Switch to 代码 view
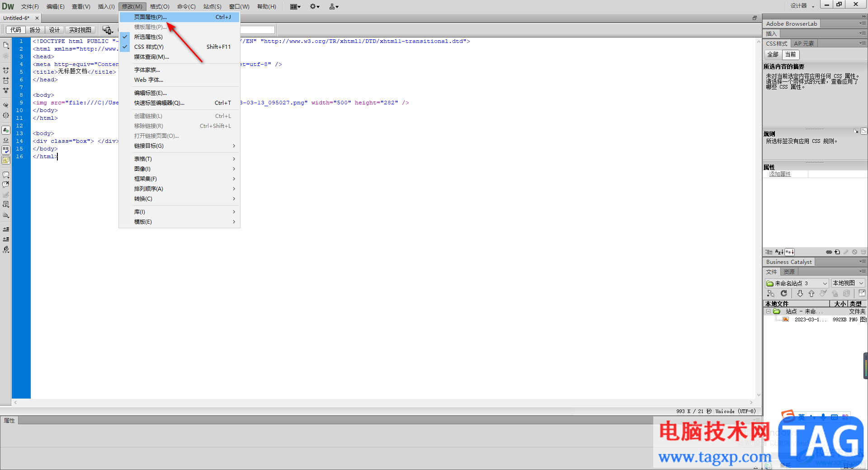The height and width of the screenshot is (470, 868). tap(16, 30)
